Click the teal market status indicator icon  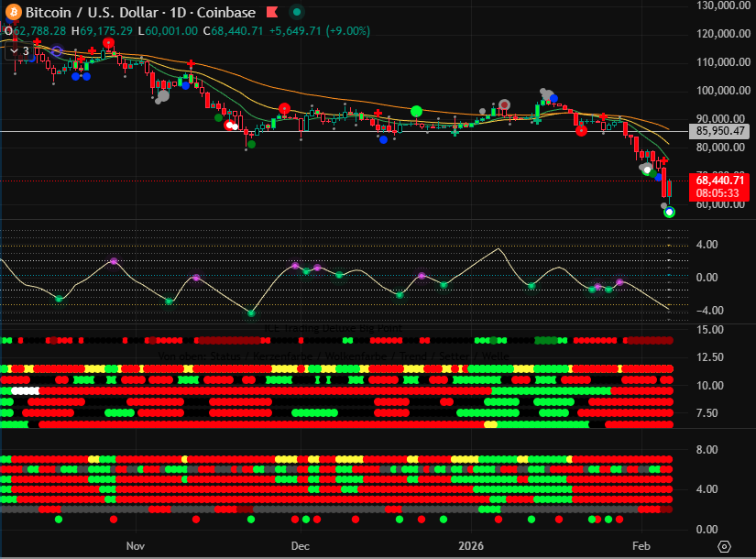pyautogui.click(x=297, y=13)
